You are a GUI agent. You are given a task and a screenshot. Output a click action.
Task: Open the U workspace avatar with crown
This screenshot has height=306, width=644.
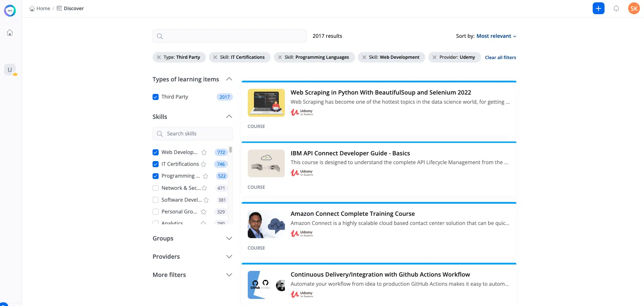[x=10, y=70]
